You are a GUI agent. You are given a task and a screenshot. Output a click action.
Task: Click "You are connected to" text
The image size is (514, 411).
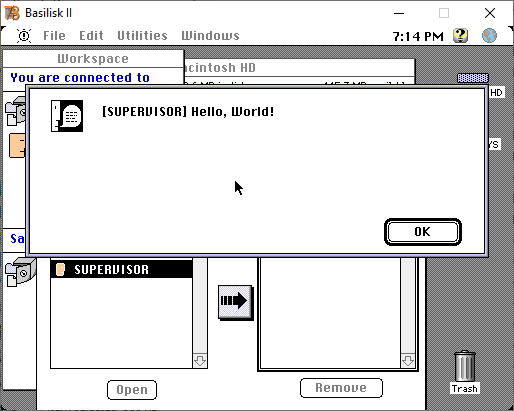(80, 78)
